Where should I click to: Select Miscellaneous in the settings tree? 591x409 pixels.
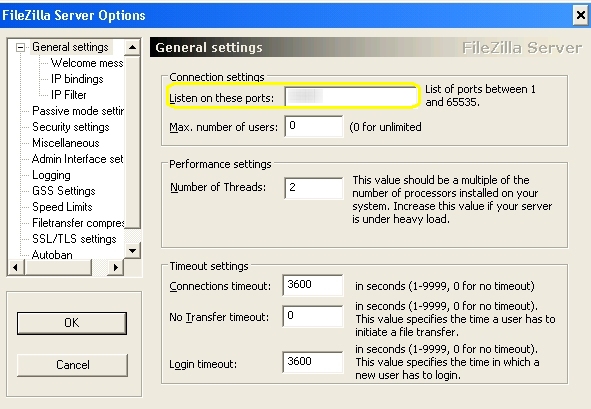pos(66,143)
